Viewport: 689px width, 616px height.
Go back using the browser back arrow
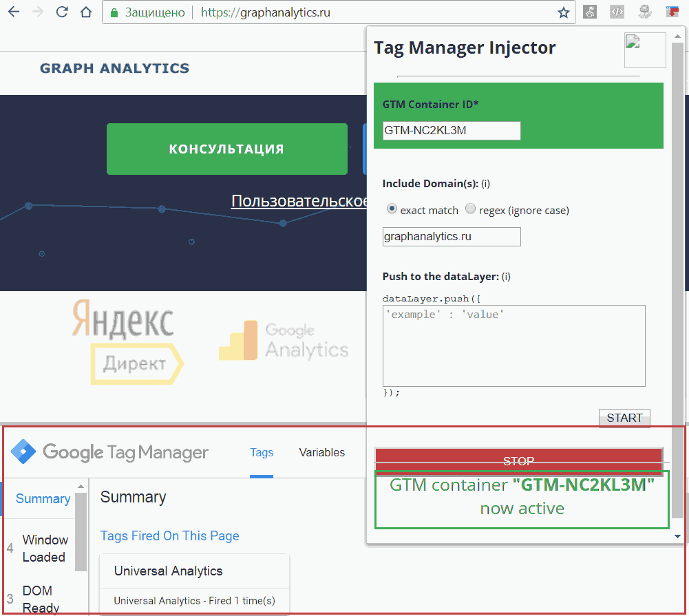[14, 12]
